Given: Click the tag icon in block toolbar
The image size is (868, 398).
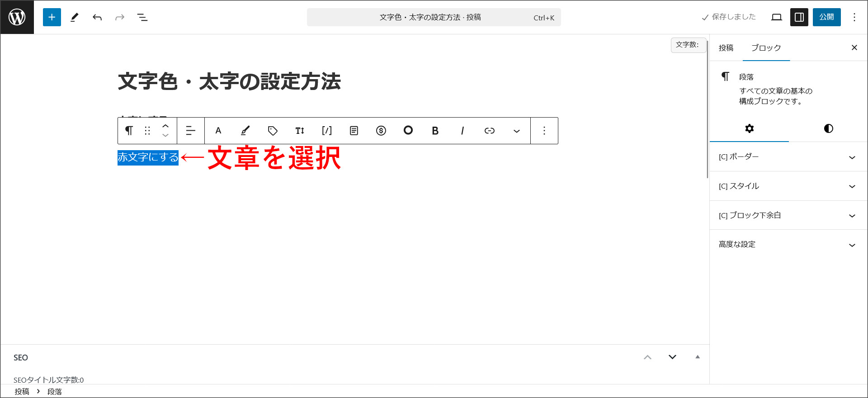Looking at the screenshot, I should point(273,131).
